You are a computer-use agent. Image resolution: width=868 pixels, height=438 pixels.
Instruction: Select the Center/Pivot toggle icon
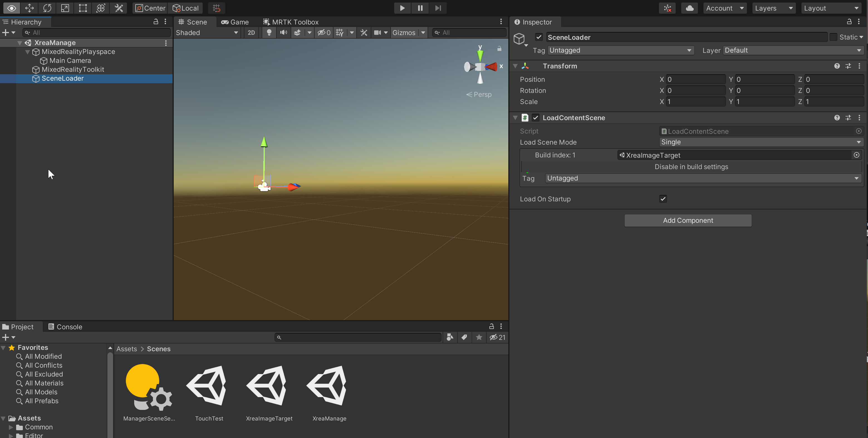pyautogui.click(x=148, y=8)
